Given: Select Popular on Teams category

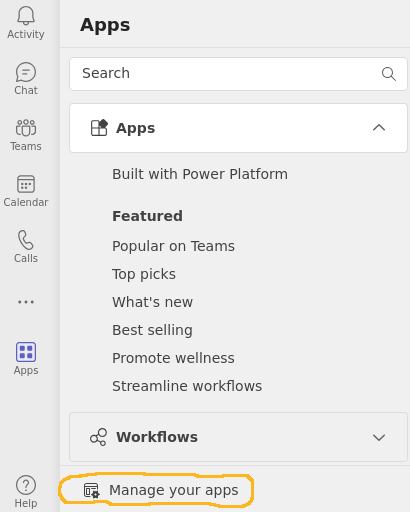Looking at the screenshot, I should (x=173, y=246).
